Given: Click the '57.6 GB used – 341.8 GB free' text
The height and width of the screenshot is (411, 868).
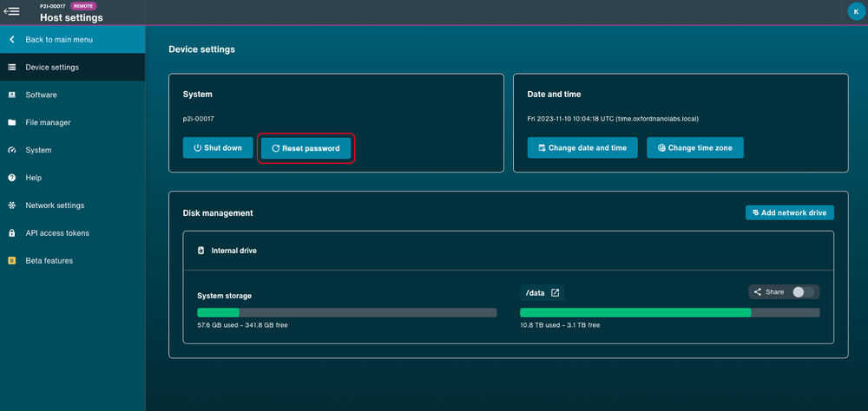Looking at the screenshot, I should tap(242, 325).
